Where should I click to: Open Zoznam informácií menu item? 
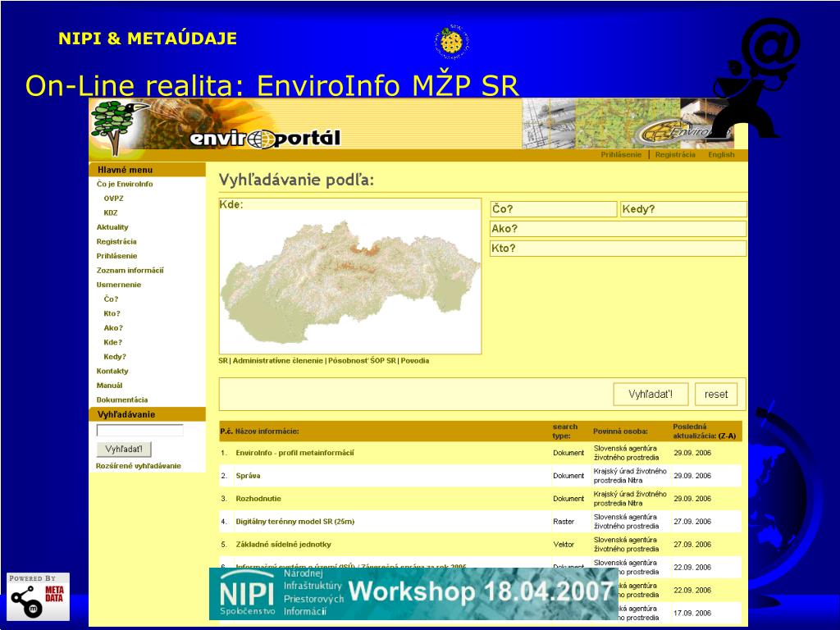(x=130, y=271)
